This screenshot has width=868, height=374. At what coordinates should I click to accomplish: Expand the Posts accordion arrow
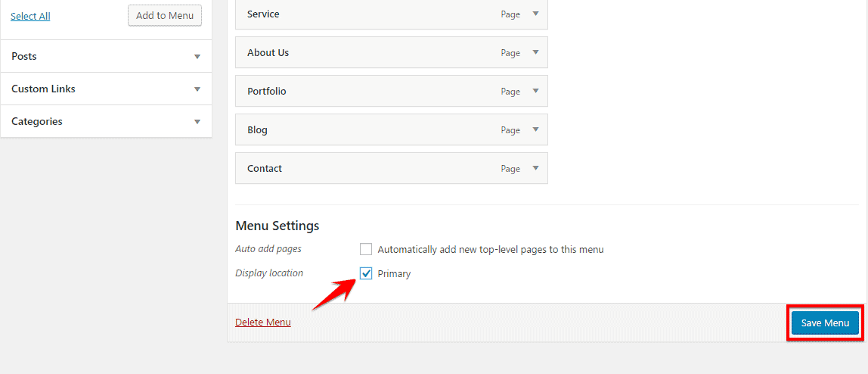point(197,57)
